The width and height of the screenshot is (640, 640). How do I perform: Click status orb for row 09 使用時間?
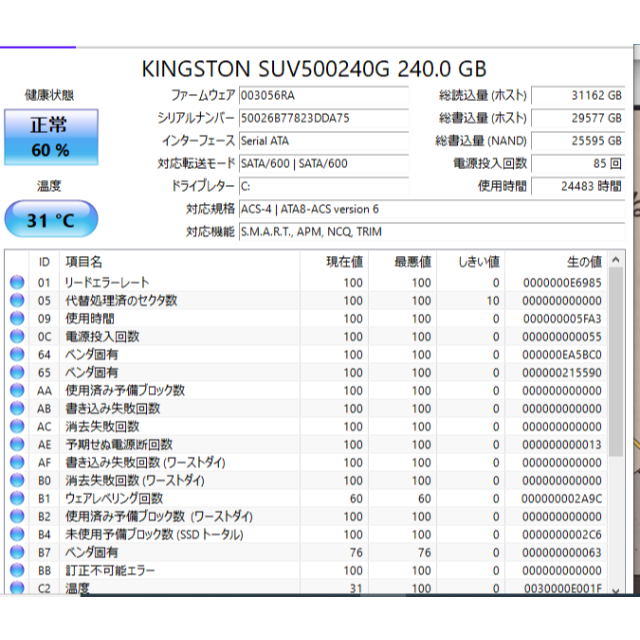tap(17, 318)
